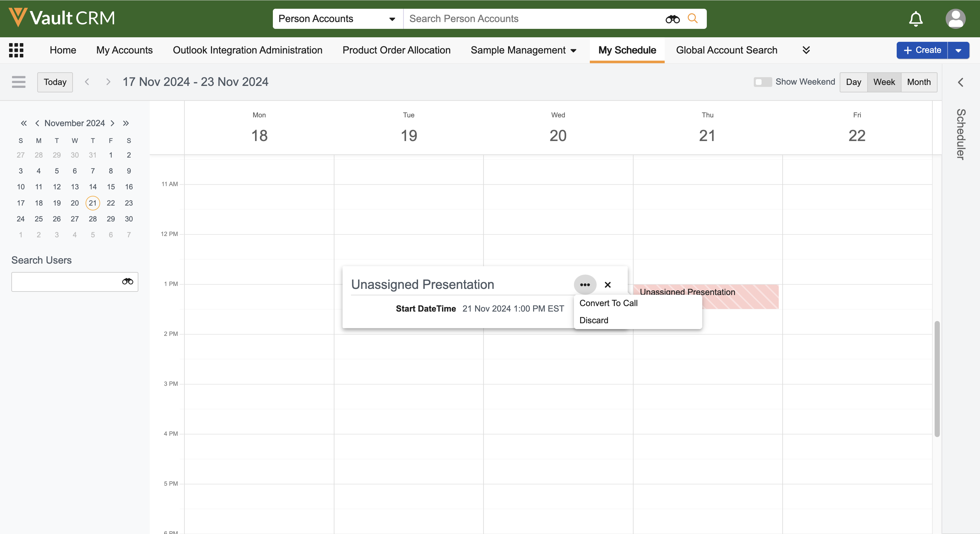The height and width of the screenshot is (534, 980).
Task: Click the three-dot more actions button
Action: point(585,285)
